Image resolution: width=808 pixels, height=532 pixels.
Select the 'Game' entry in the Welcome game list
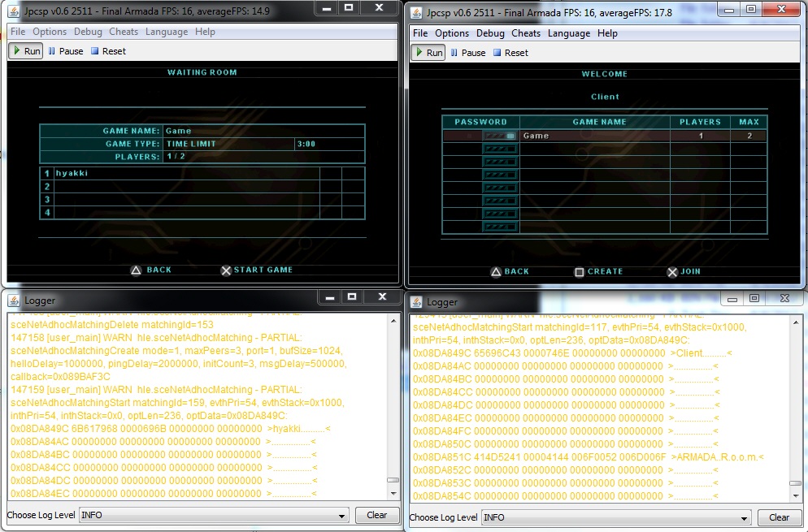[x=605, y=136]
